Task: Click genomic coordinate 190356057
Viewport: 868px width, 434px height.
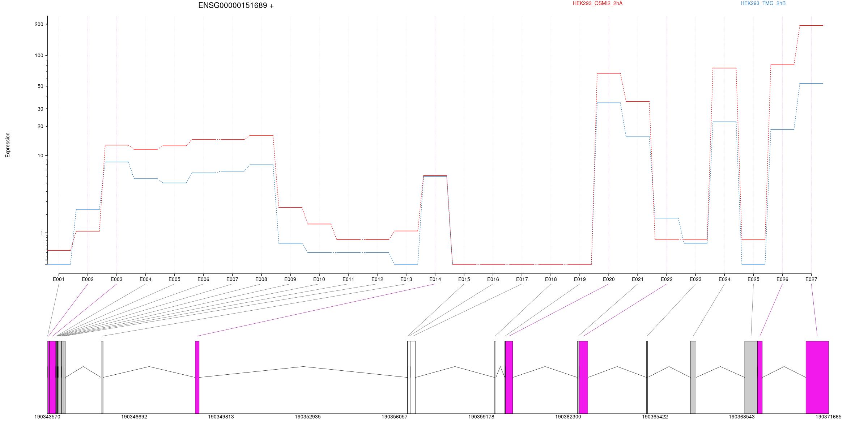Action: point(395,417)
